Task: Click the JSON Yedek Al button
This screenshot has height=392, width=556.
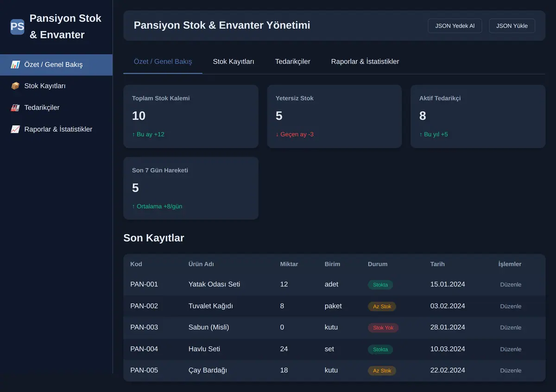Action: tap(455, 26)
